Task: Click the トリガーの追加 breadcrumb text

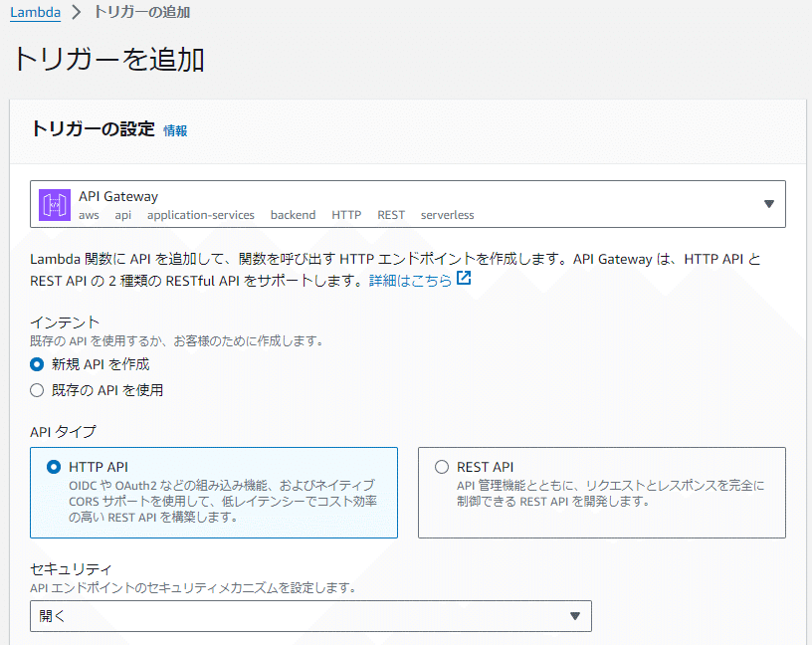Action: [142, 12]
